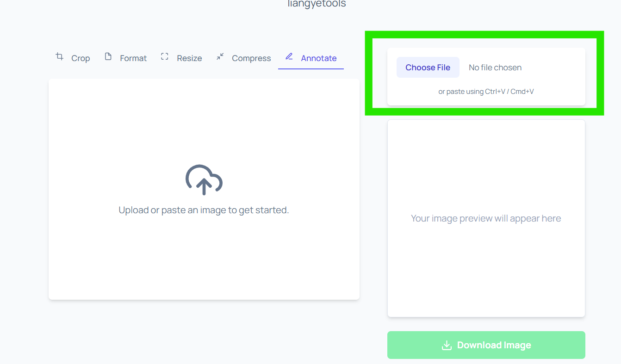Click the paste using Ctrl+V hint
The width and height of the screenshot is (621, 364).
pyautogui.click(x=486, y=91)
